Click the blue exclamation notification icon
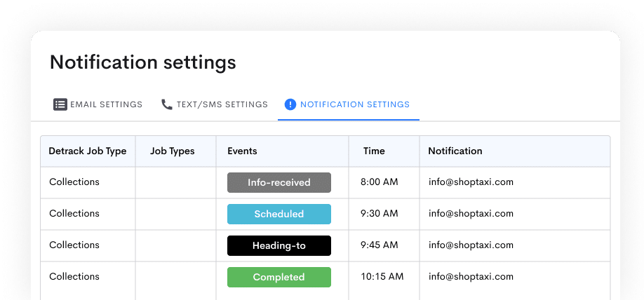The image size is (644, 300). [x=290, y=104]
